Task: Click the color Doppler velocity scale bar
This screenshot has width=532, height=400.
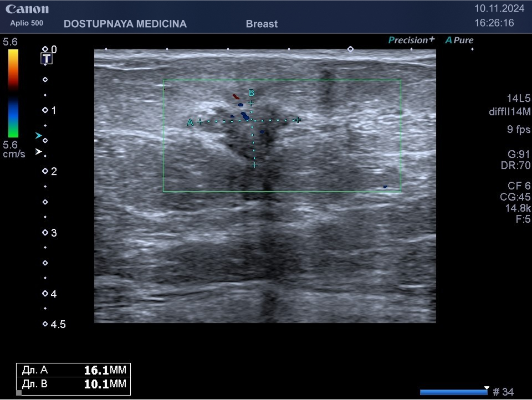Action: [x=13, y=93]
